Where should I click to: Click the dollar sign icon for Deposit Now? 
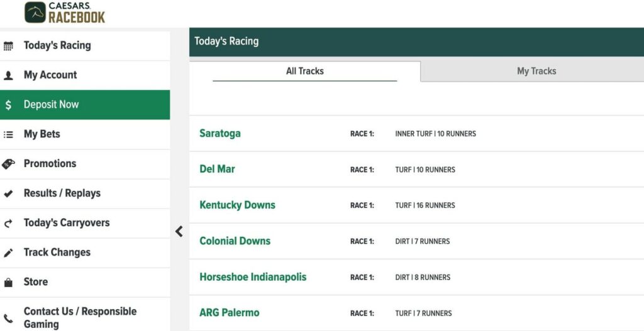(x=8, y=105)
